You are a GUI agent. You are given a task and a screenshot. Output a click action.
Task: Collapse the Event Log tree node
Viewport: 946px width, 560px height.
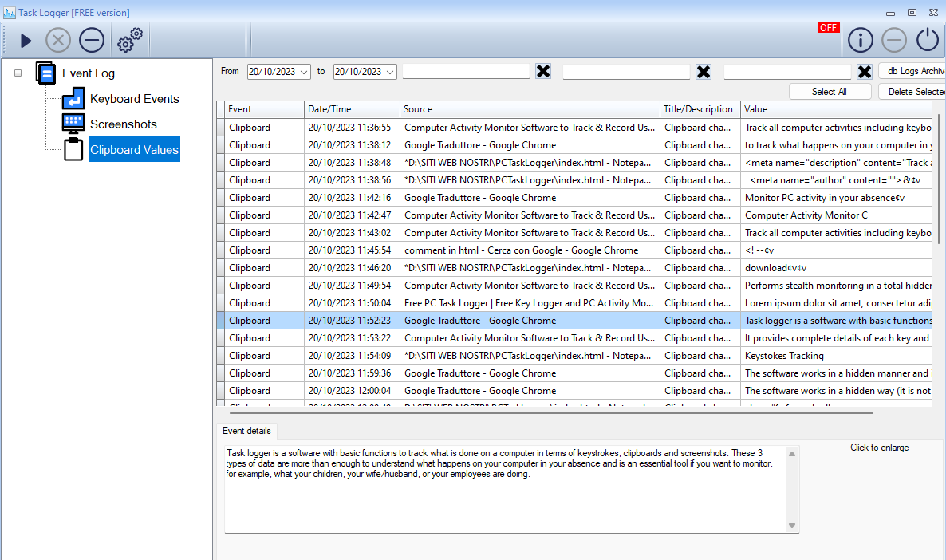tap(18, 73)
